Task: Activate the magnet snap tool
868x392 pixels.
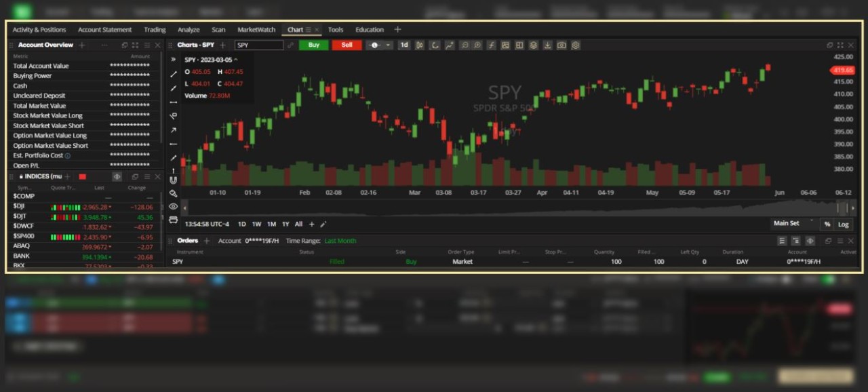Action: point(173,180)
